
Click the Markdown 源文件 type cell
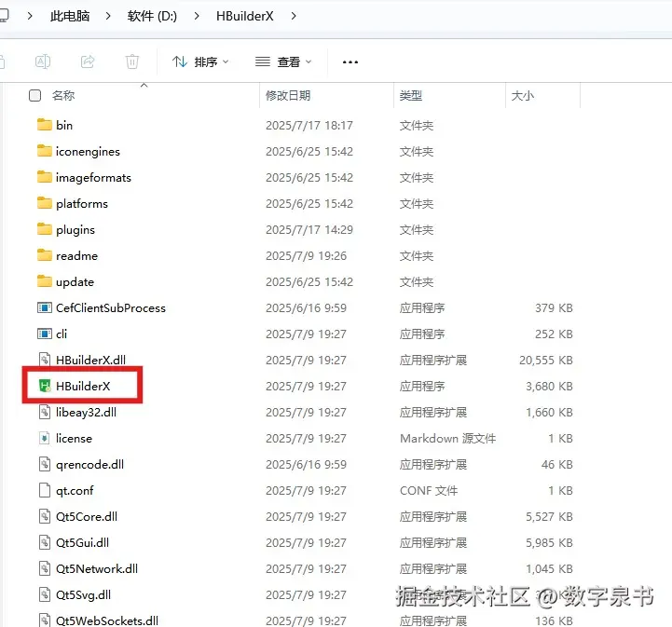[x=448, y=439]
